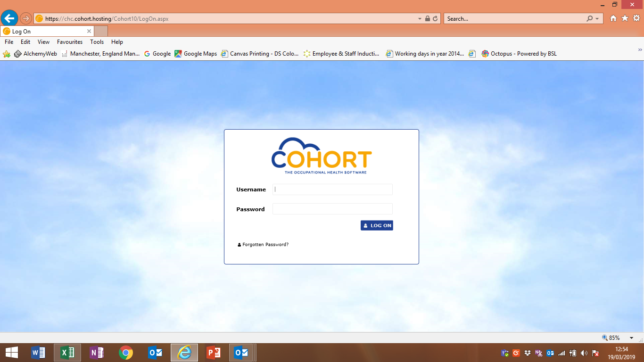Screen dimensions: 644x362
Task: Click the OneNote clipper tray icon
Action: point(539,353)
